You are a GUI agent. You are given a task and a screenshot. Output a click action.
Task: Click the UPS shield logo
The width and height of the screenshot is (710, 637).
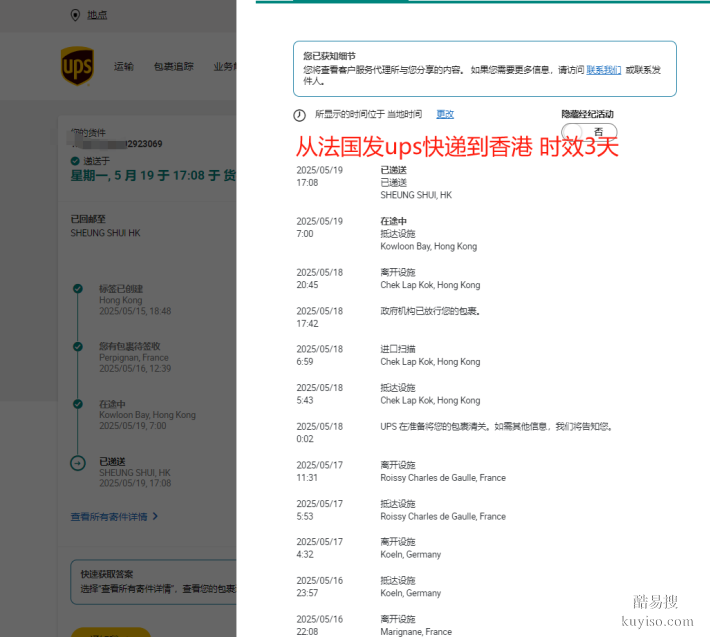click(77, 66)
